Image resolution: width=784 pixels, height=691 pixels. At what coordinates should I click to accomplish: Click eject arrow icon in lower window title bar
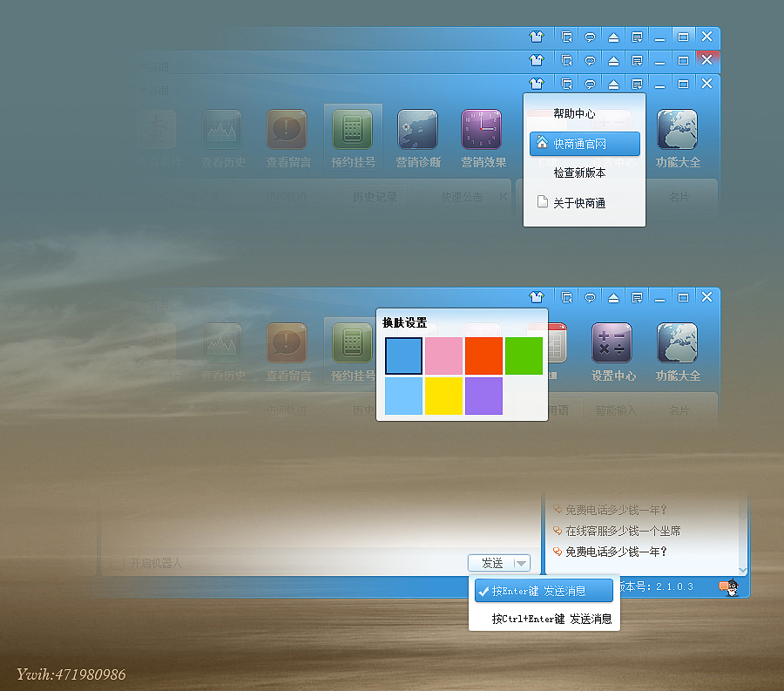pos(613,297)
